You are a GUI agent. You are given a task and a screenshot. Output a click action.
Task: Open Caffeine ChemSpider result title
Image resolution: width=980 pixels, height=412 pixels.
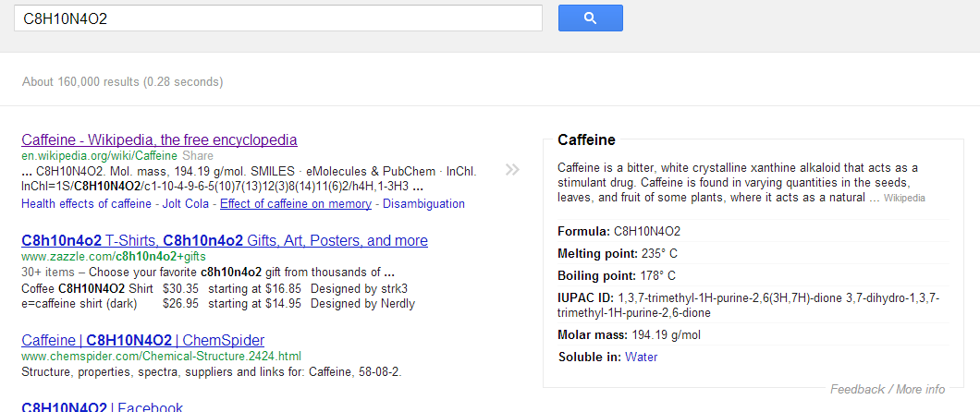(142, 340)
